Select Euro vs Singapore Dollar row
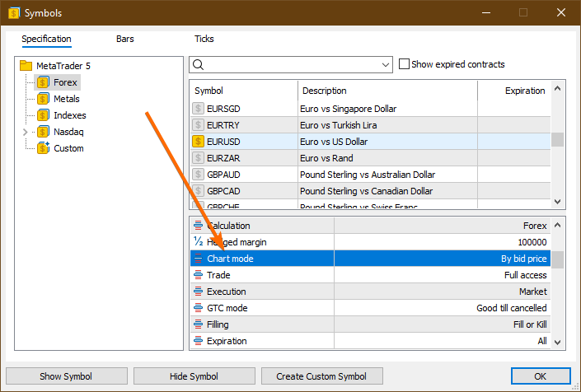The image size is (581, 392). point(371,109)
